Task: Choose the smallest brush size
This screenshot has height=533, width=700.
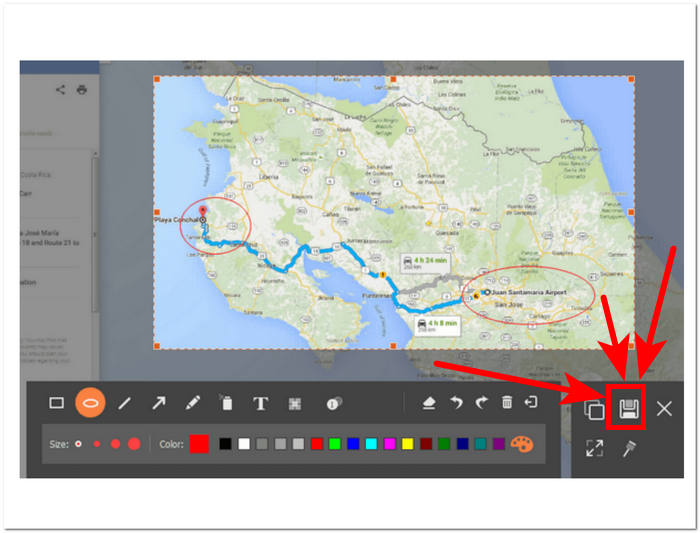Action: click(x=79, y=444)
